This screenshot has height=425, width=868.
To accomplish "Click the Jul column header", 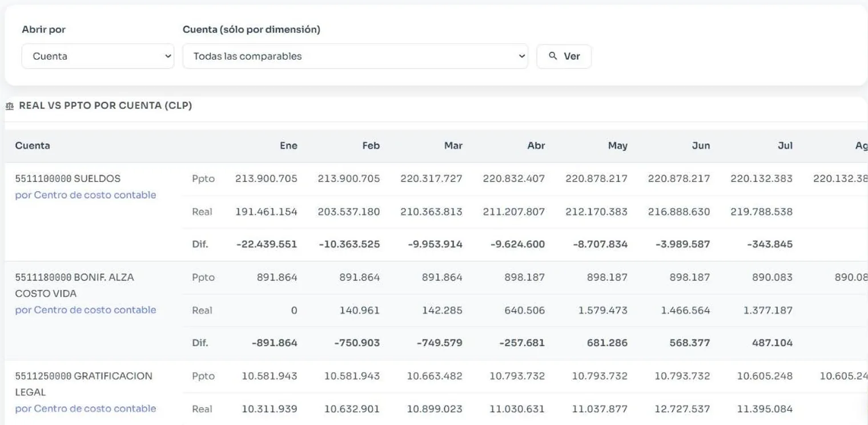I will tap(785, 145).
